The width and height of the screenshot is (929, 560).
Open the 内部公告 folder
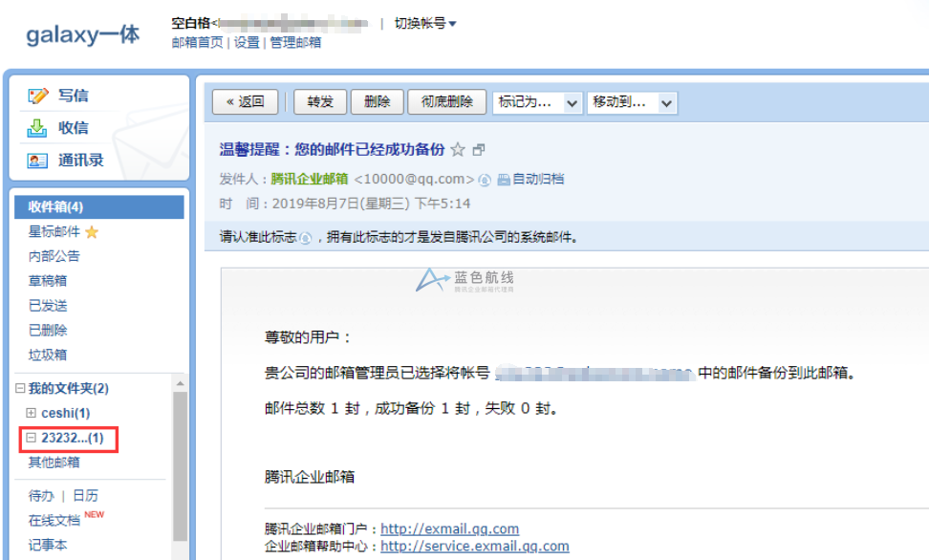[x=54, y=256]
